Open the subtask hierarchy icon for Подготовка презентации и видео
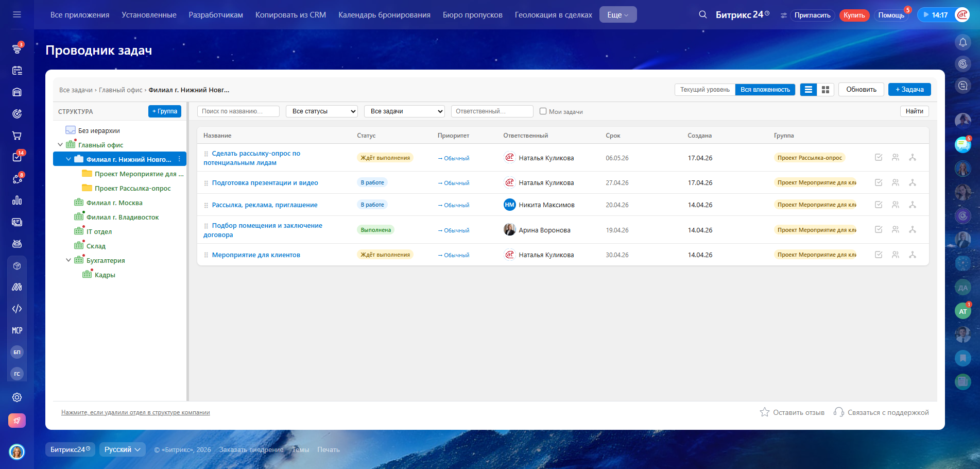The height and width of the screenshot is (469, 980). tap(912, 182)
